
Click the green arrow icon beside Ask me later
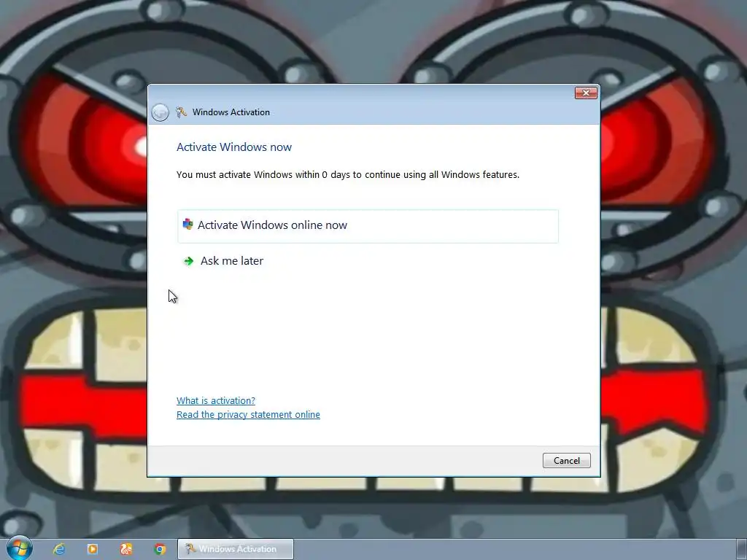coord(189,261)
